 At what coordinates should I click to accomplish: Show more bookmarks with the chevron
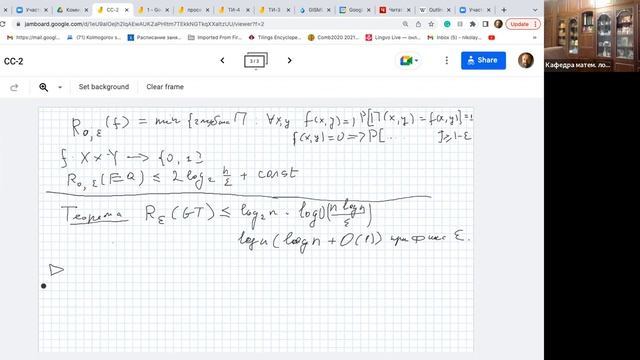click(x=534, y=38)
